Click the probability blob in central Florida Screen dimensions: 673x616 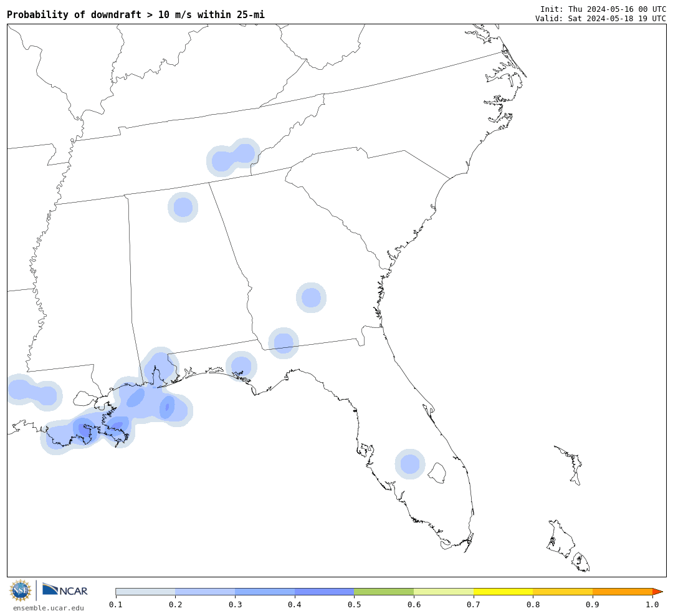click(x=410, y=464)
